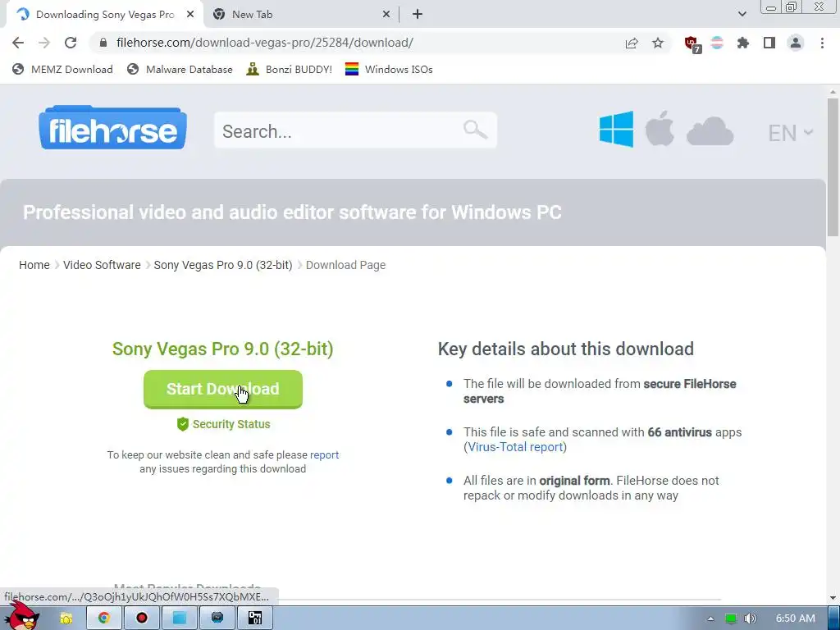Open the Windows ISOs bookmark
840x630 pixels.
389,69
